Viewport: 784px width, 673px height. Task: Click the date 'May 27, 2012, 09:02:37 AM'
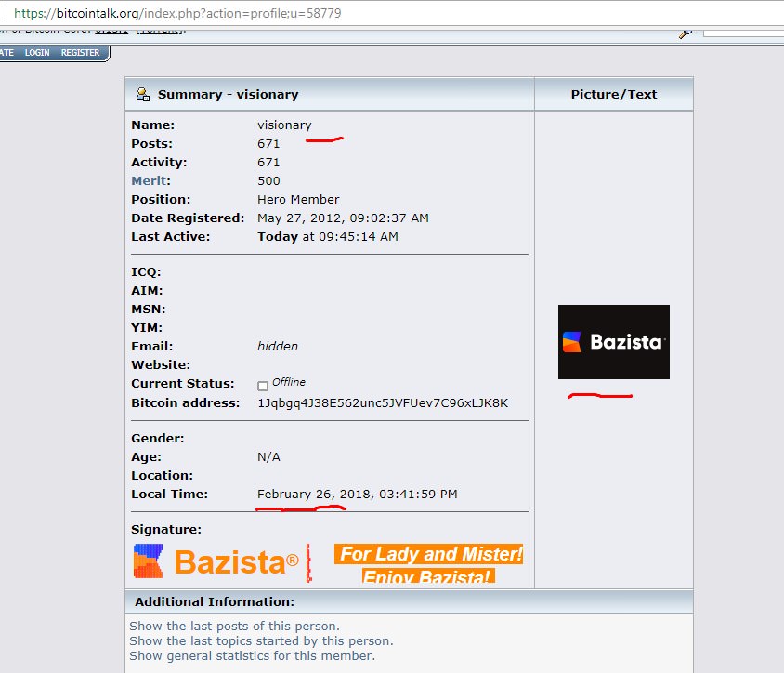pyautogui.click(x=343, y=218)
